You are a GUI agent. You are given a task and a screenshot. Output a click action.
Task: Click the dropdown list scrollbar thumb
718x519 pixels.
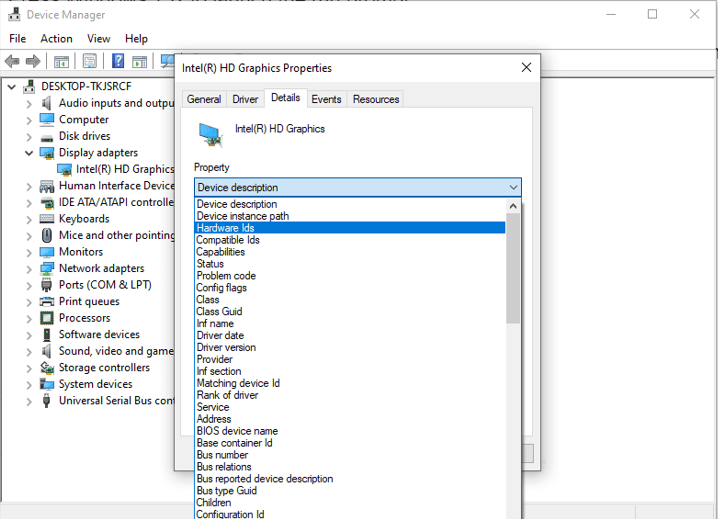pyautogui.click(x=513, y=268)
